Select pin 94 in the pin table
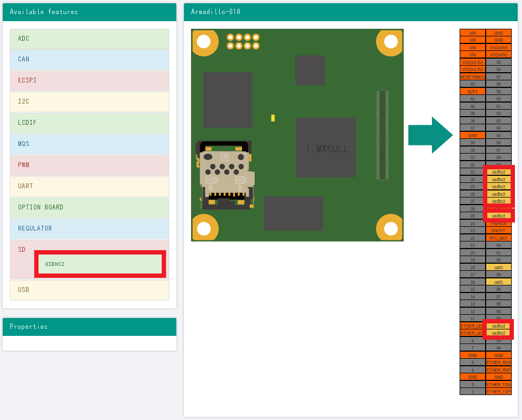Viewport: 522px width, 420px height. (x=498, y=348)
